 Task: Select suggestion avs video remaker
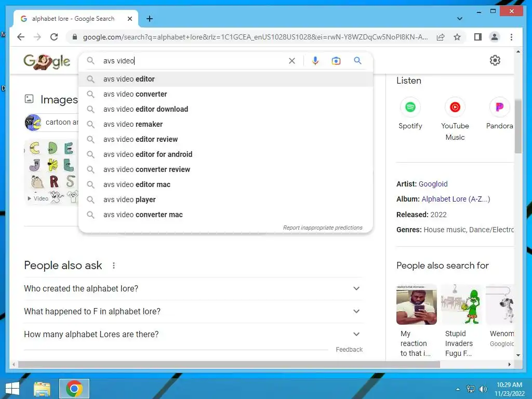[225, 124]
